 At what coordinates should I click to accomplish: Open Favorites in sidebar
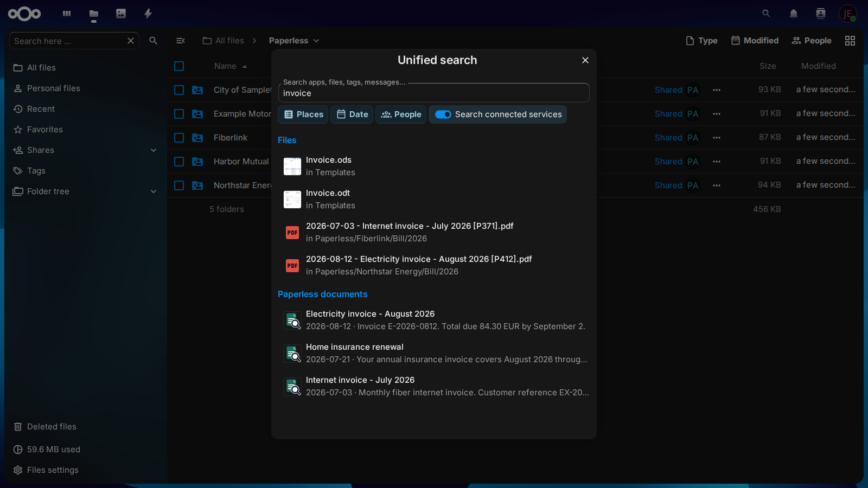(85, 130)
